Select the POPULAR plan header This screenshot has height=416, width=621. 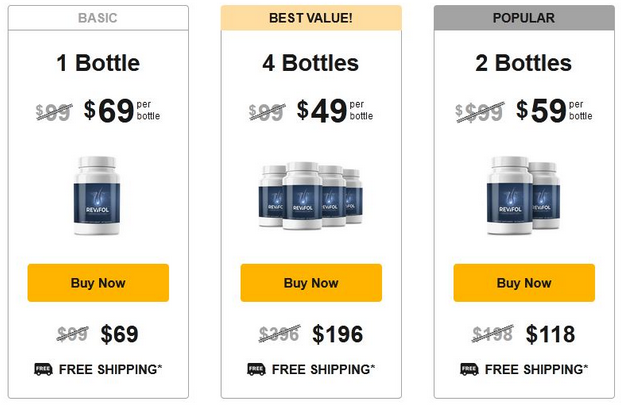(x=524, y=18)
